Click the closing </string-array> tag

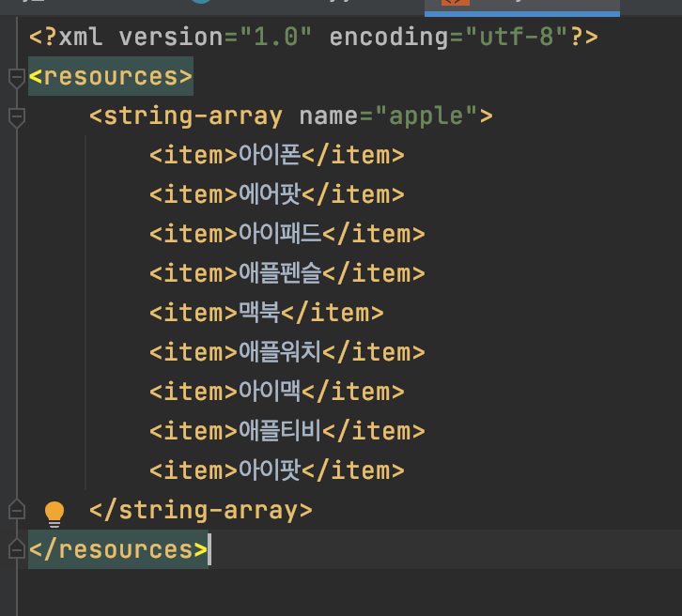200,510
